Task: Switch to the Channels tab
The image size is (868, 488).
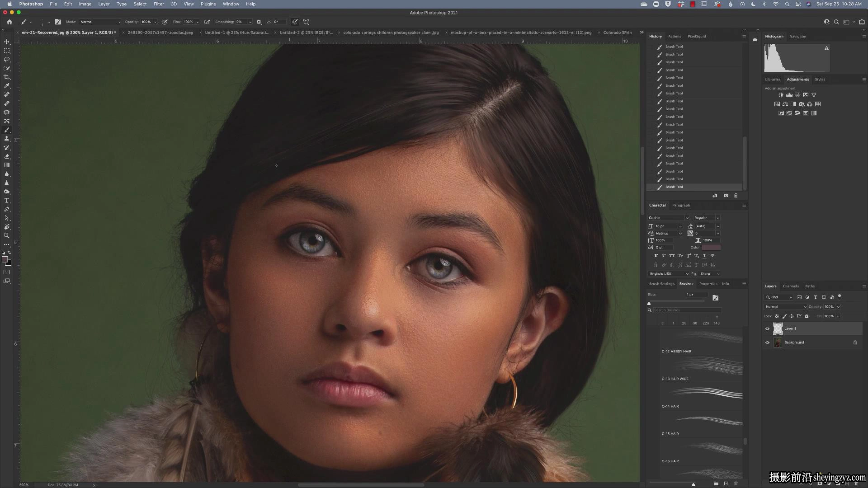Action: click(791, 286)
